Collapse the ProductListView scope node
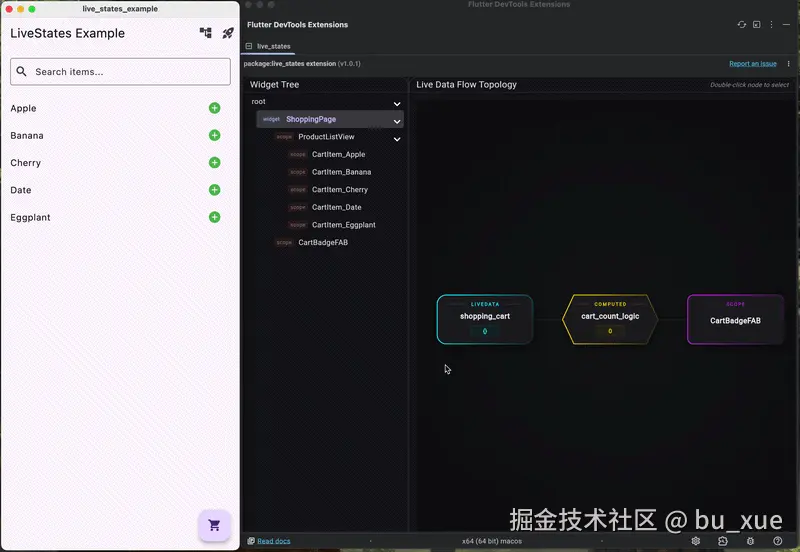800x552 pixels. tap(396, 139)
